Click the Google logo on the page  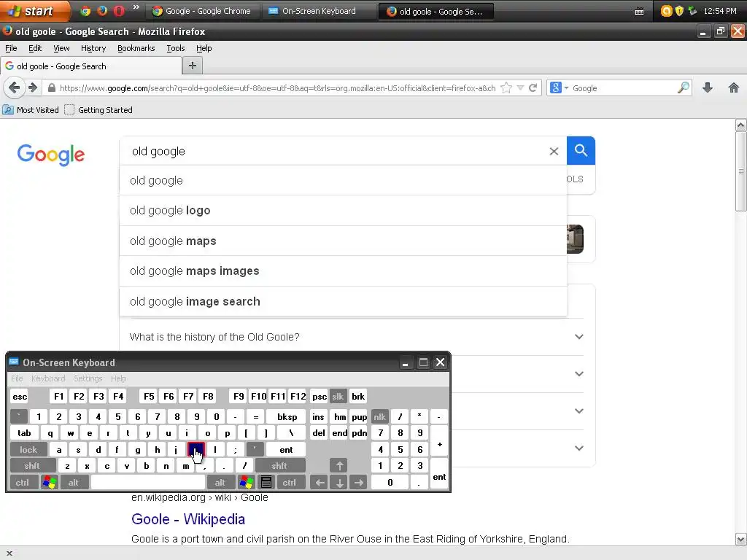51,155
